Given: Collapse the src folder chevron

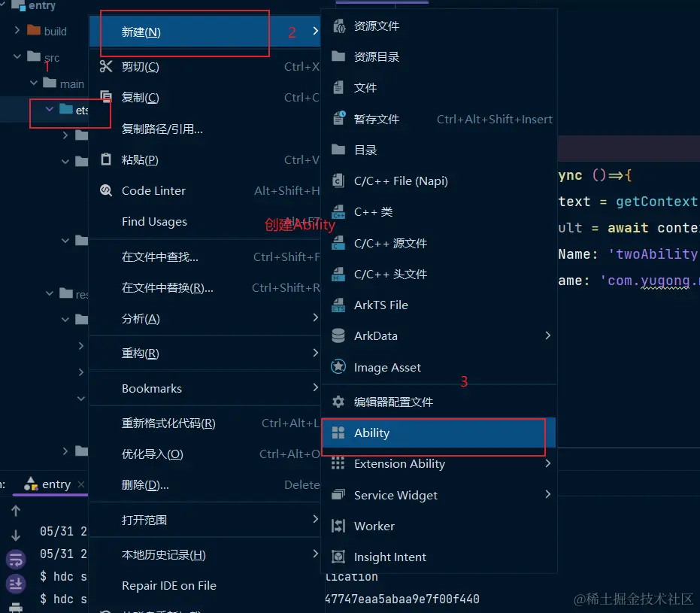Looking at the screenshot, I should [x=17, y=56].
